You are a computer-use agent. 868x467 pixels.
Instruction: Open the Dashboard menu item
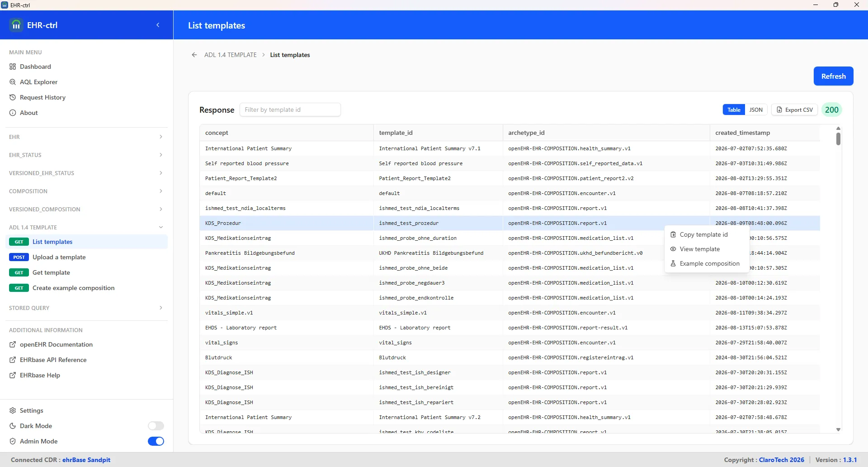pos(35,67)
